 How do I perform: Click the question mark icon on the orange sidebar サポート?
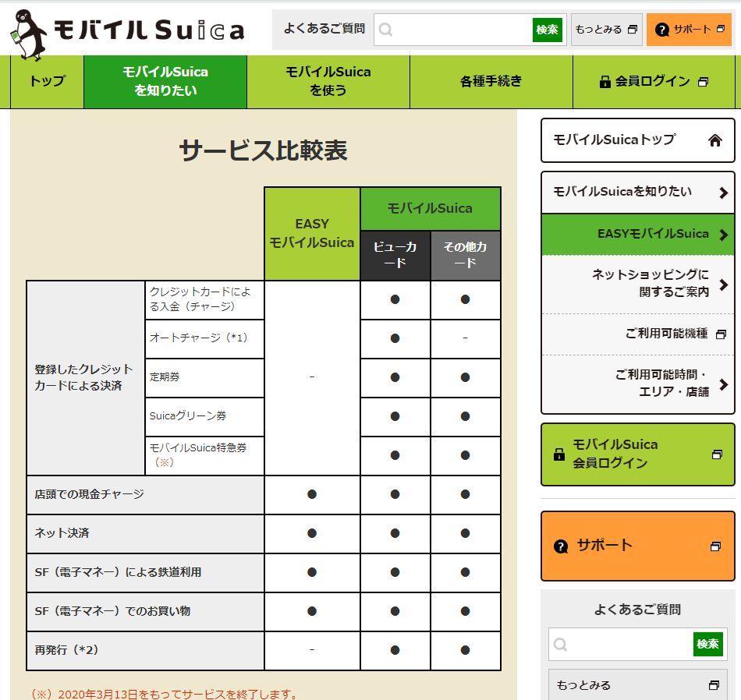pyautogui.click(x=560, y=546)
